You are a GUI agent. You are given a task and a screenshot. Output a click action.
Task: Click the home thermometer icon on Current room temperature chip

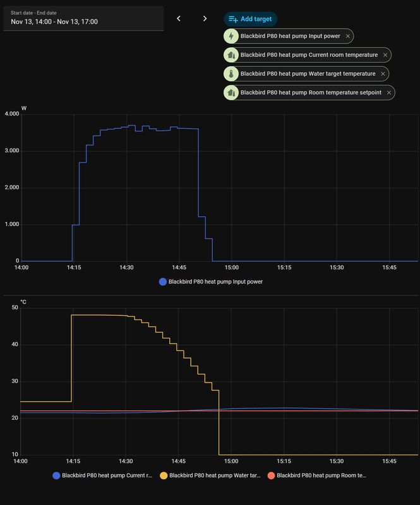click(231, 55)
